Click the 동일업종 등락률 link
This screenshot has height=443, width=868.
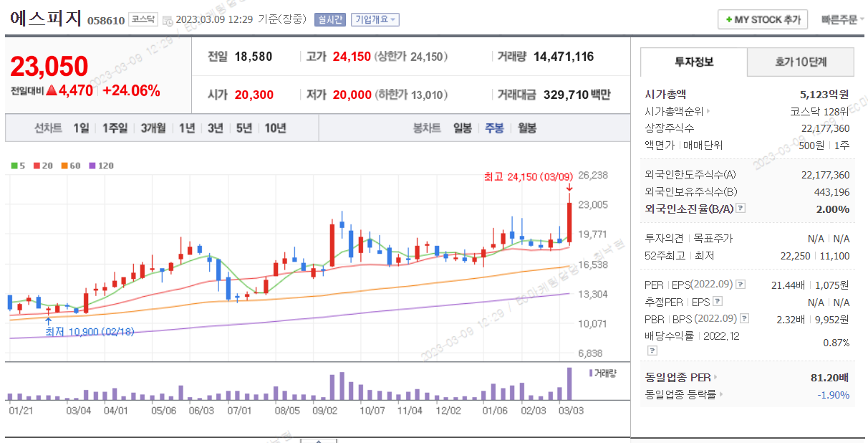click(680, 394)
